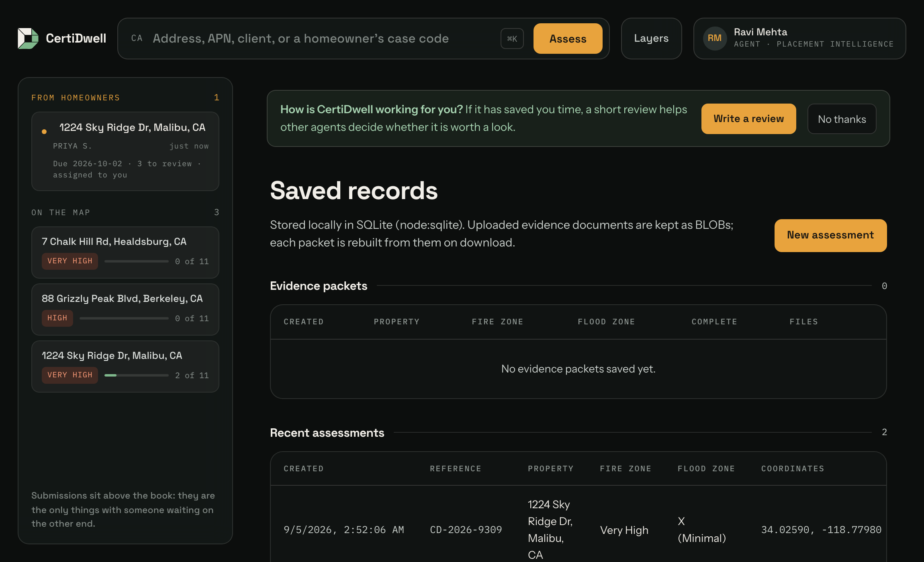Click the FIRE ZONE header in Evidence packets
Screen dimensions: 924x562
[x=497, y=322]
